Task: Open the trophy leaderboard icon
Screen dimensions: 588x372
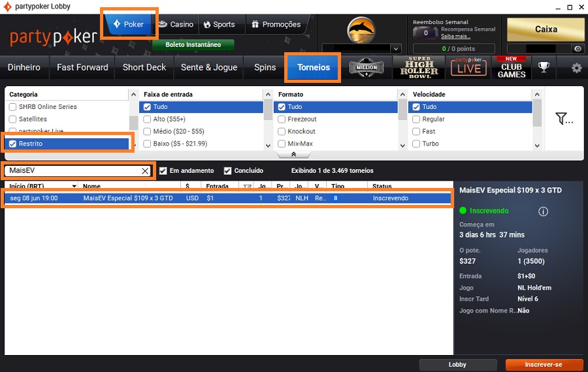Action: pyautogui.click(x=544, y=67)
